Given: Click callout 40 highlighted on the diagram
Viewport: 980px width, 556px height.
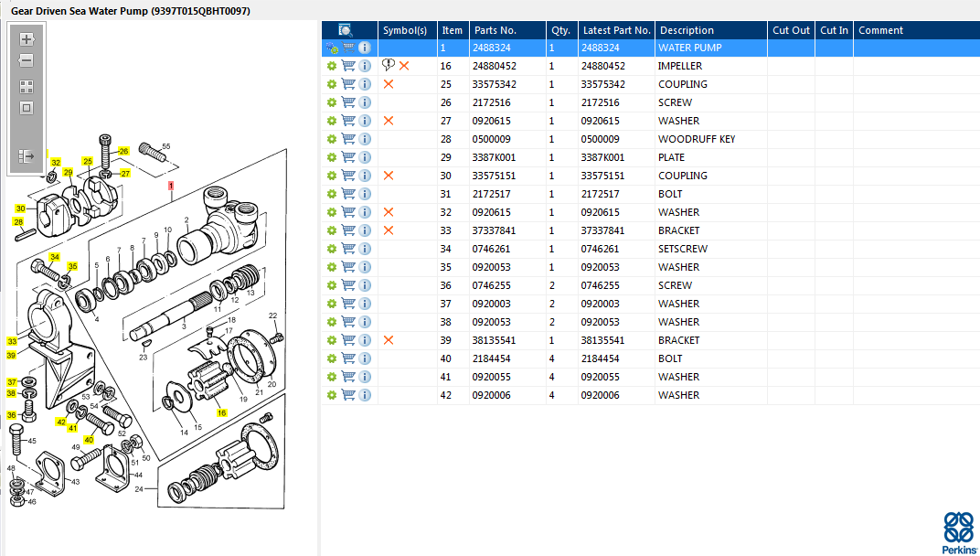Looking at the screenshot, I should click(x=90, y=439).
